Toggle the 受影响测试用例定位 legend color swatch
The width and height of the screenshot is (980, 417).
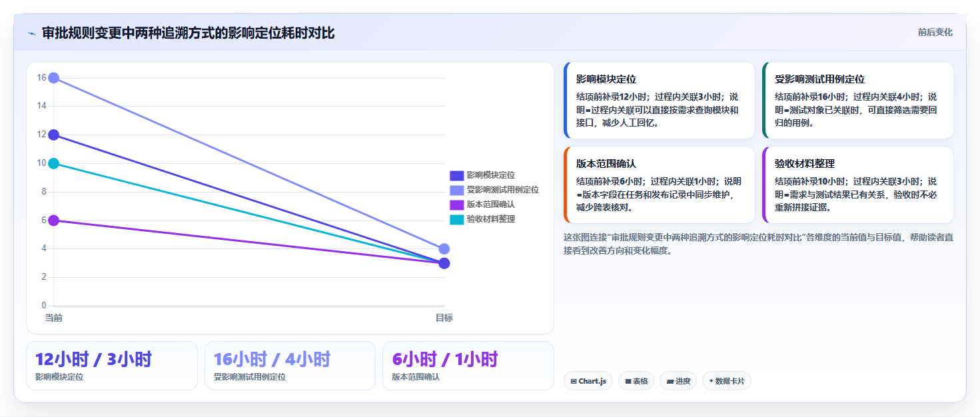click(456, 190)
